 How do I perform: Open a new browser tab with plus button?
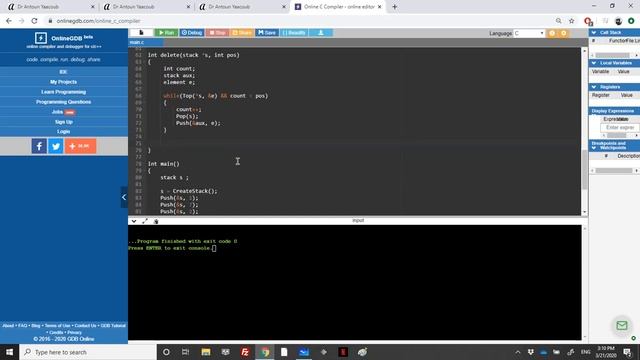coord(394,7)
